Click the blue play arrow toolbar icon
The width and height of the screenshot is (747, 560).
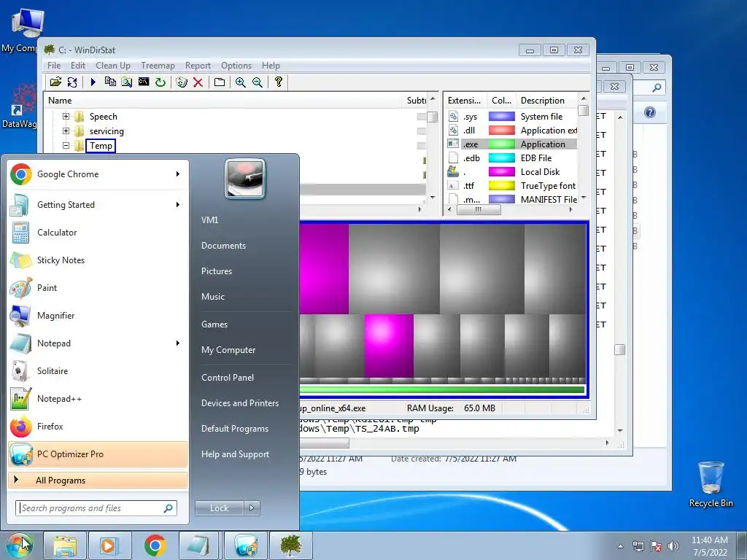point(93,82)
